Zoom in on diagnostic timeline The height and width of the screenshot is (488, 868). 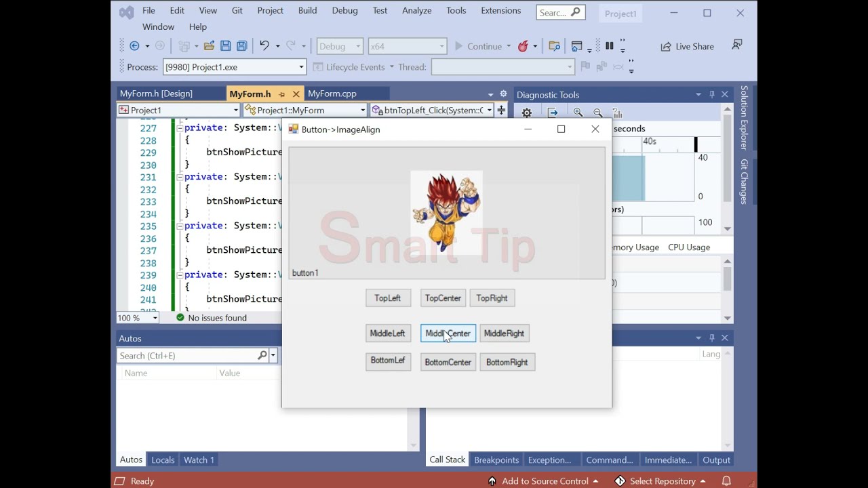click(x=578, y=113)
